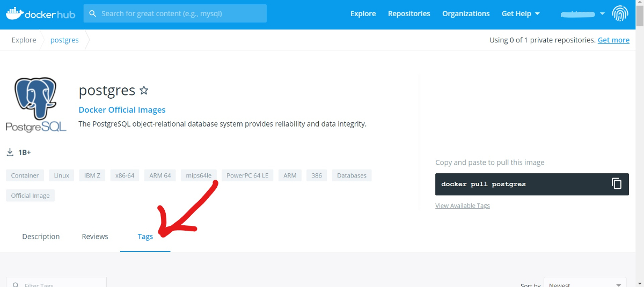
Task: Click the downloads icon beside 1B+
Action: click(x=10, y=152)
